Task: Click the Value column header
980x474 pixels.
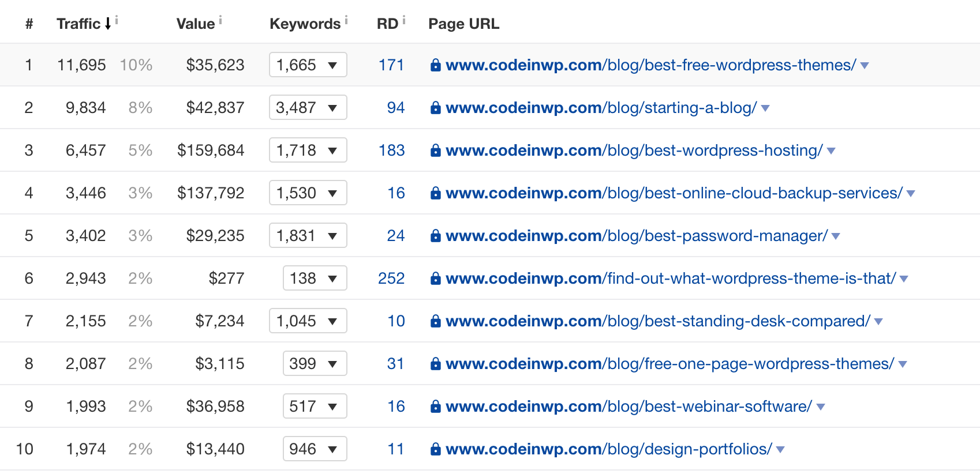Action: 196,24
